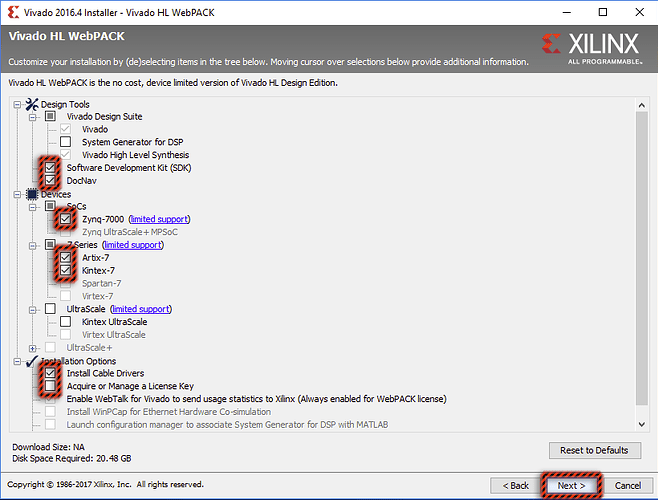Click the Devices chip icon
This screenshot has height=500, width=658.
point(31,193)
